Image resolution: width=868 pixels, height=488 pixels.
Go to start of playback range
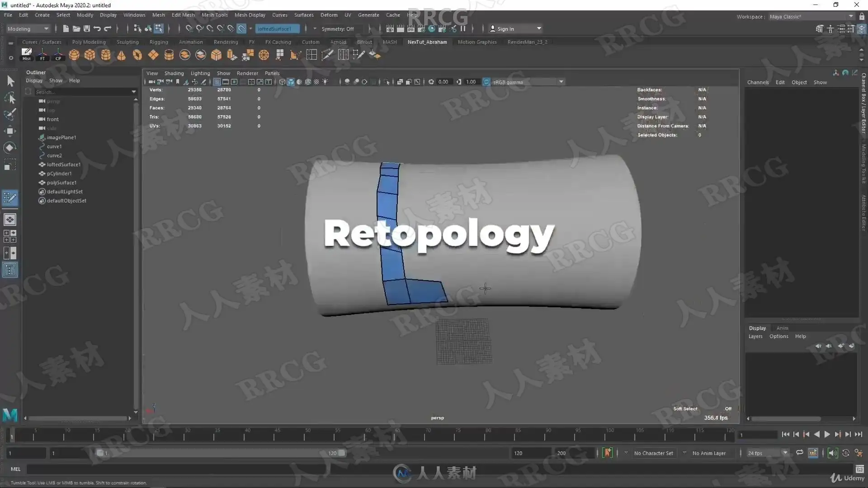[x=785, y=434]
